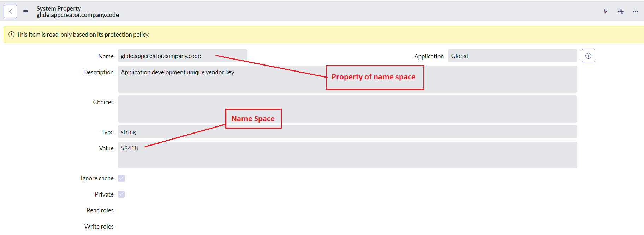The image size is (644, 235).
Task: Click the read-only banner info icon
Action: (11, 35)
